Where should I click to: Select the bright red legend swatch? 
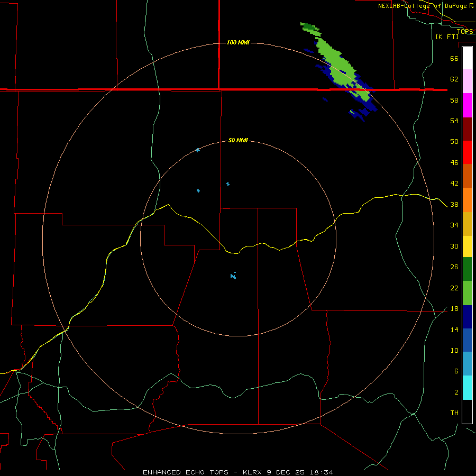click(x=467, y=152)
